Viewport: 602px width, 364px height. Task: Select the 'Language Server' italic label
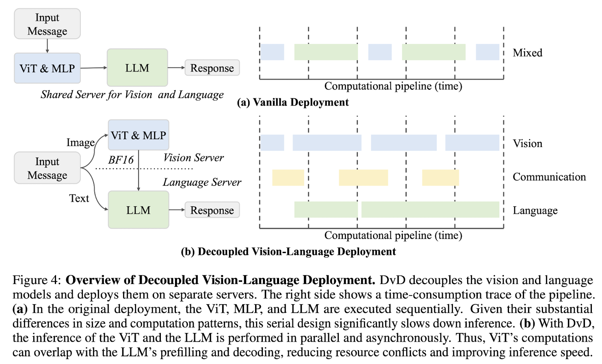pyautogui.click(x=202, y=182)
